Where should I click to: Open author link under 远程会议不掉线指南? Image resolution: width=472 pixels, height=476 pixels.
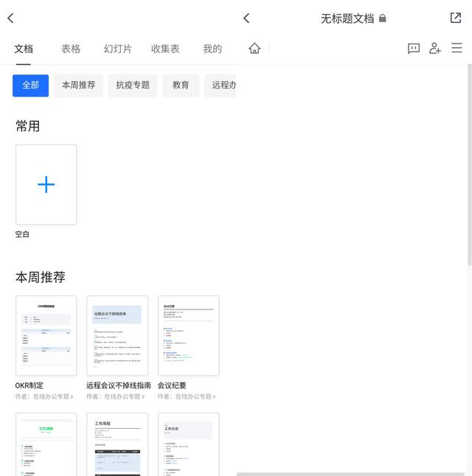(x=117, y=396)
